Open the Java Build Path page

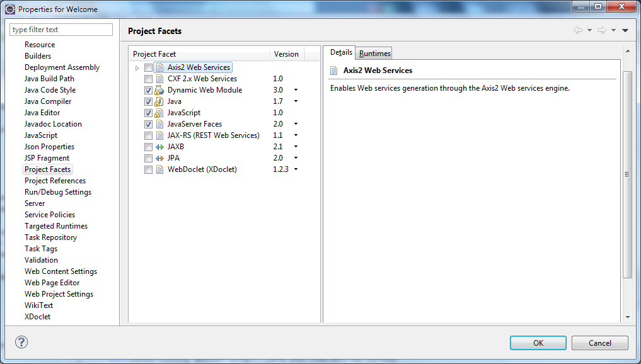tap(49, 79)
